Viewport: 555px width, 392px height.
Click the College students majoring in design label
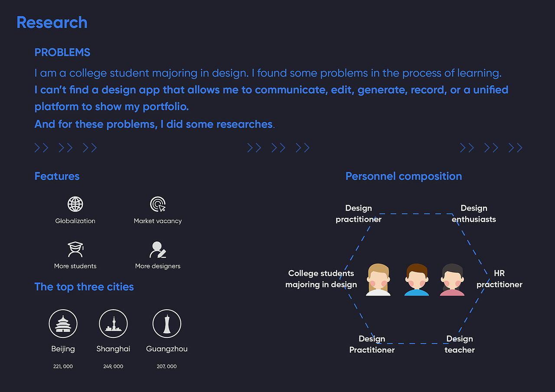click(x=321, y=279)
